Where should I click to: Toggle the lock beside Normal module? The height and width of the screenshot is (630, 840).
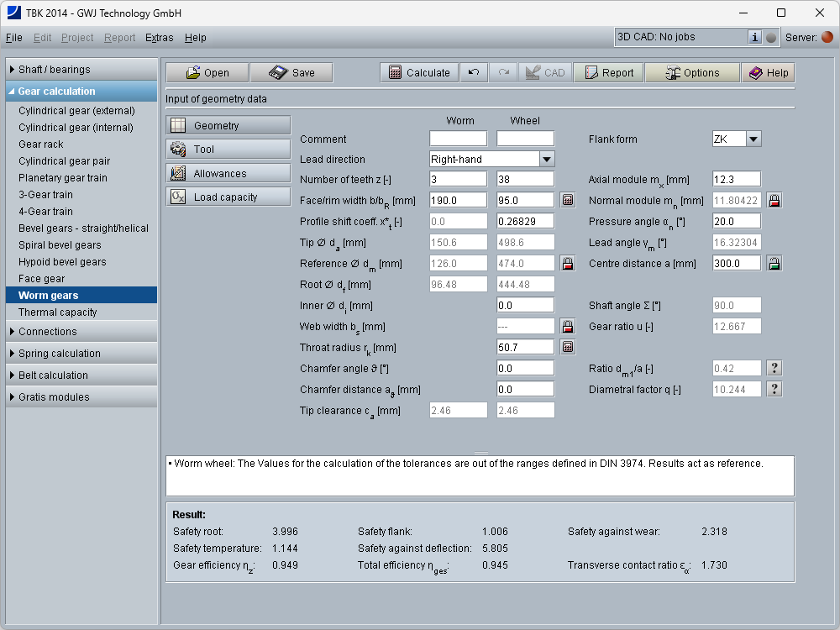[774, 200]
